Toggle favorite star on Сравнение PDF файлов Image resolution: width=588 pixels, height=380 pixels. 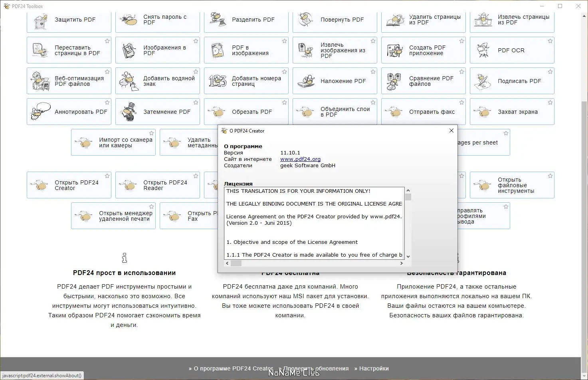(461, 72)
